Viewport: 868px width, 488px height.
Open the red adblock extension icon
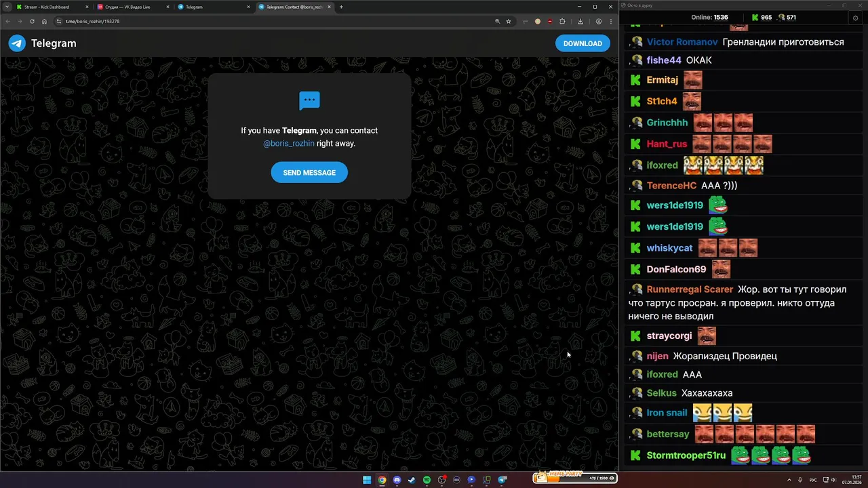pos(550,21)
